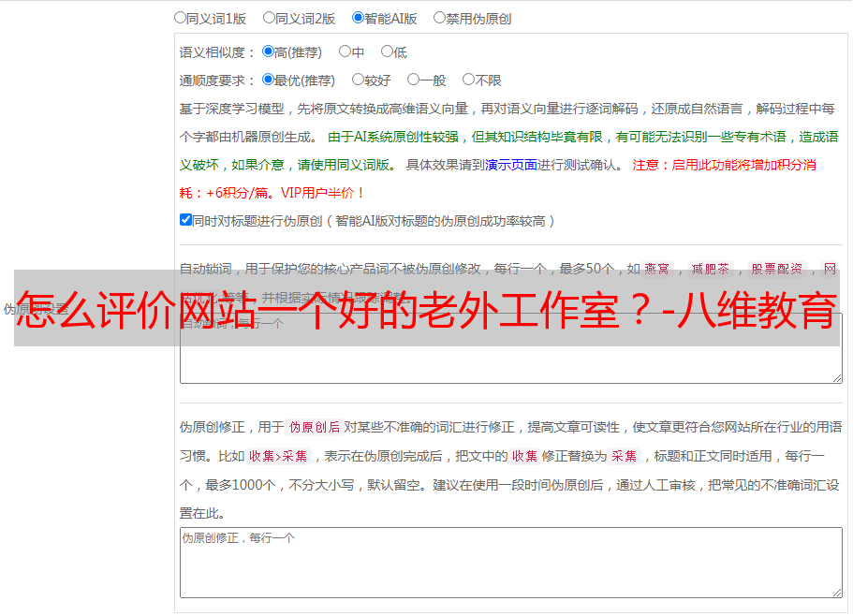
Task: Click the 减肥茶 example tag
Action: [710, 269]
